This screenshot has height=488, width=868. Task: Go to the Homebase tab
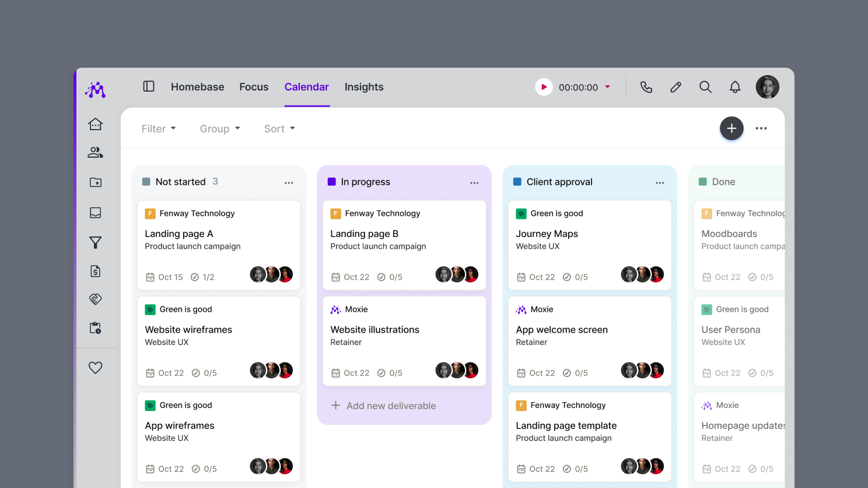point(198,87)
